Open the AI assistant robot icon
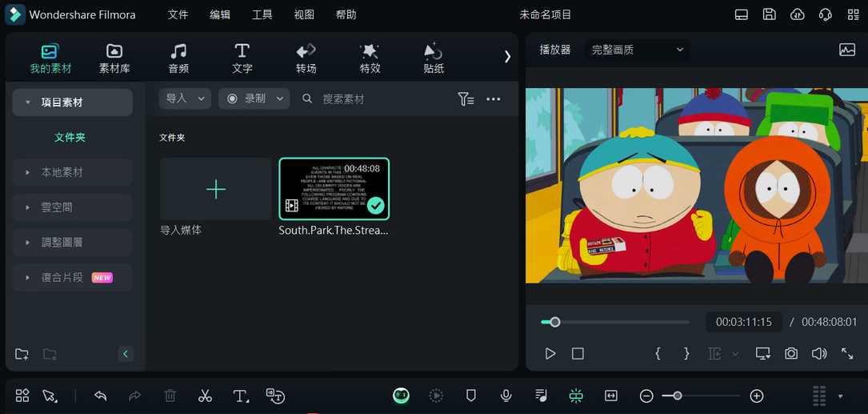 [402, 396]
